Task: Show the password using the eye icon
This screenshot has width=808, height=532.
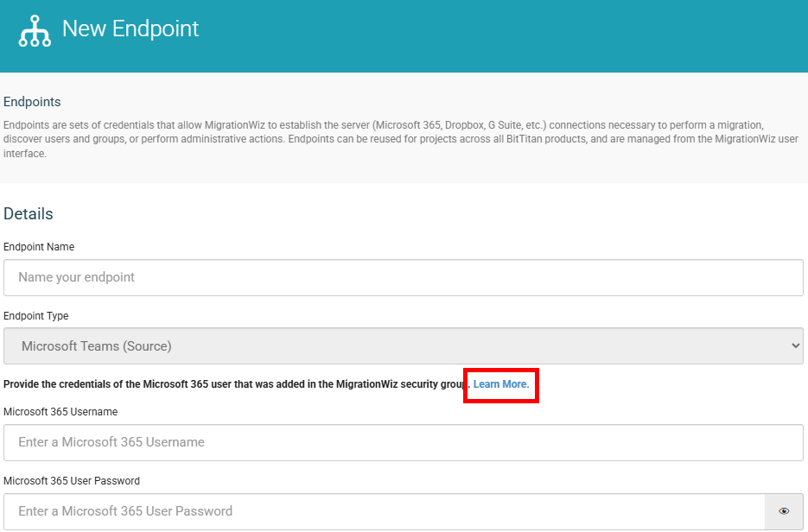Action: (x=784, y=511)
